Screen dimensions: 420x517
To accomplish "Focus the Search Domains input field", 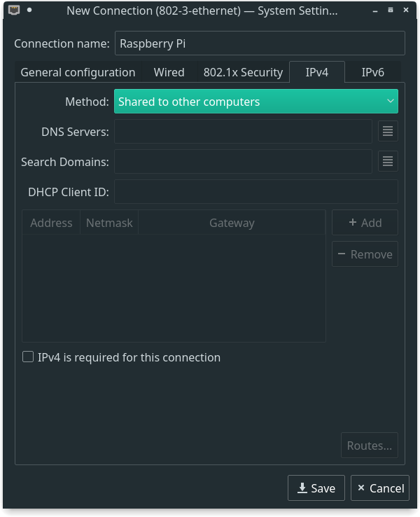I will pos(243,161).
